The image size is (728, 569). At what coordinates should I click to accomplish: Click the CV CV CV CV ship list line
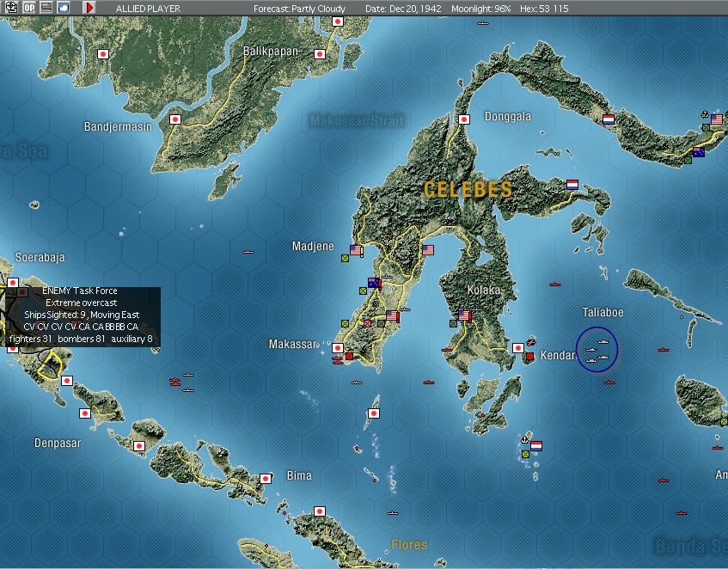click(x=81, y=327)
